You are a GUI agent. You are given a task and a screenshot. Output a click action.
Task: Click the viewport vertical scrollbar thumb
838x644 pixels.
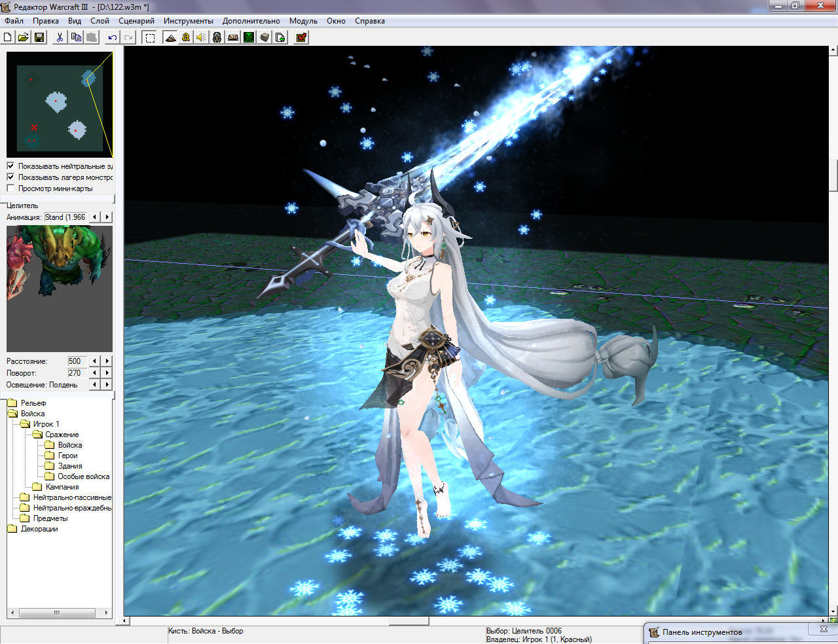(x=833, y=175)
